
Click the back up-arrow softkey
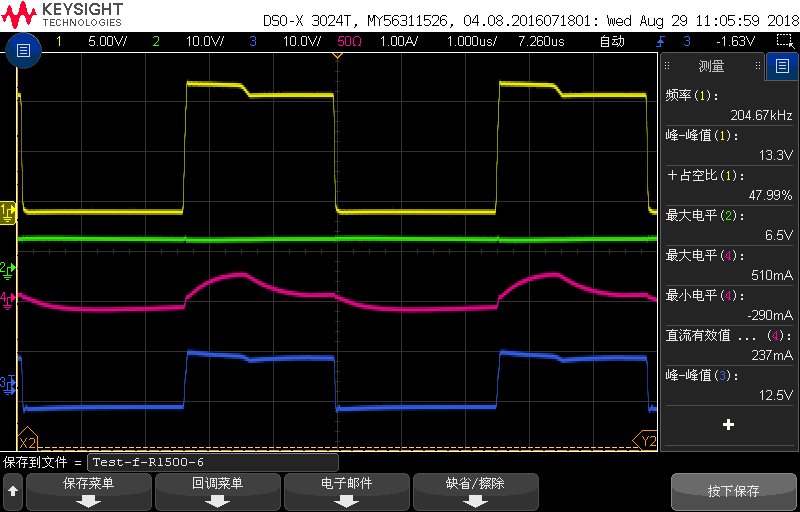pos(13,491)
